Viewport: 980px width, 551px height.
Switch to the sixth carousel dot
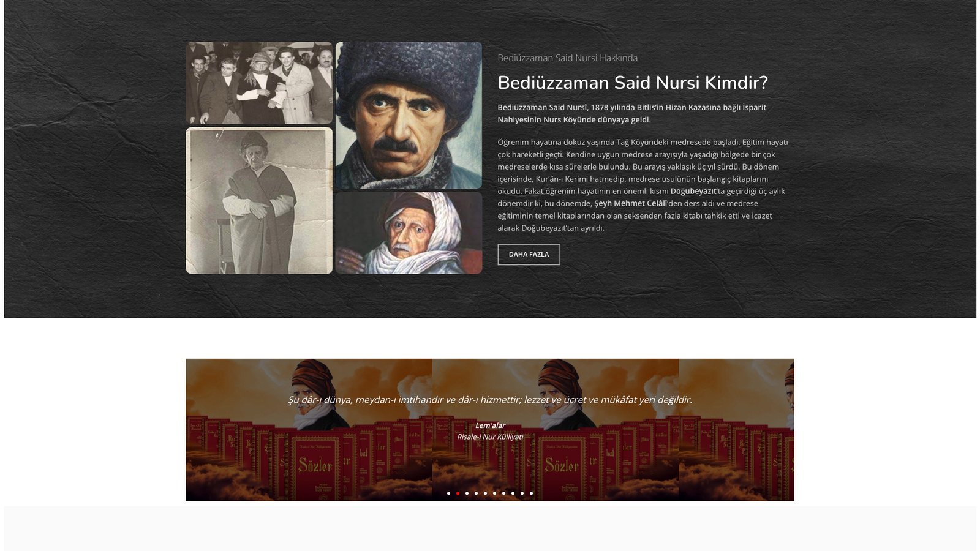click(x=494, y=493)
